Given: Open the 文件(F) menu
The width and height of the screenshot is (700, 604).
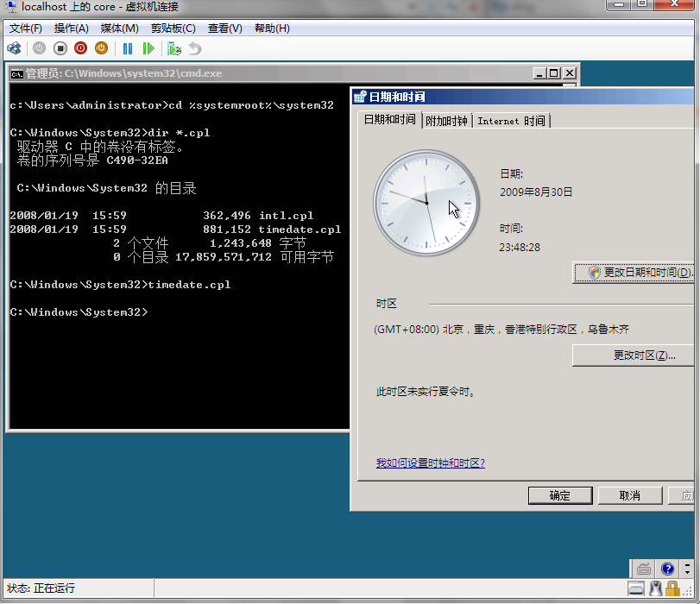Looking at the screenshot, I should (x=26, y=28).
